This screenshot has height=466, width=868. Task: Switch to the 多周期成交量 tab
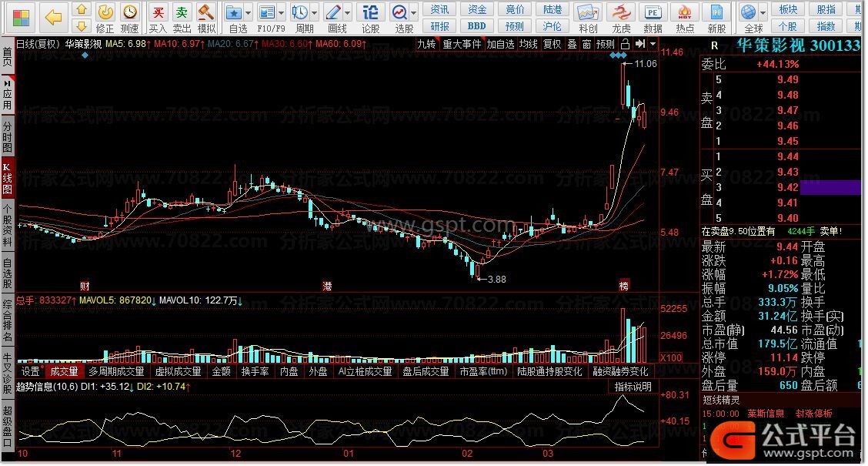(x=116, y=371)
